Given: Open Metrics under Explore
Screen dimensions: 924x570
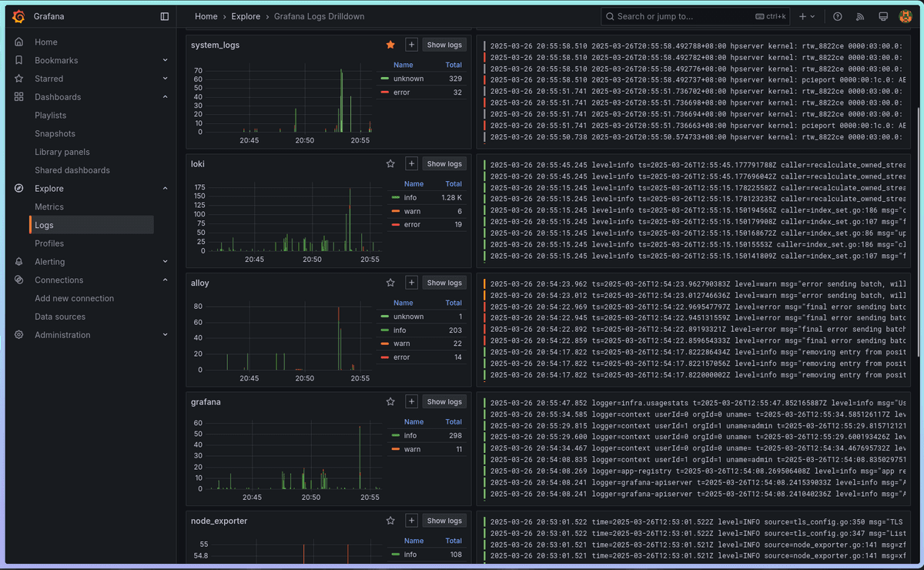Looking at the screenshot, I should (x=49, y=207).
